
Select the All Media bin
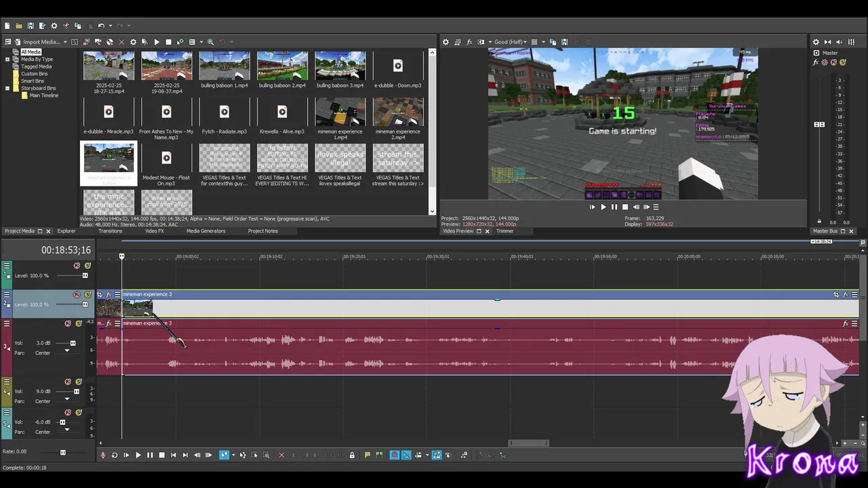31,52
